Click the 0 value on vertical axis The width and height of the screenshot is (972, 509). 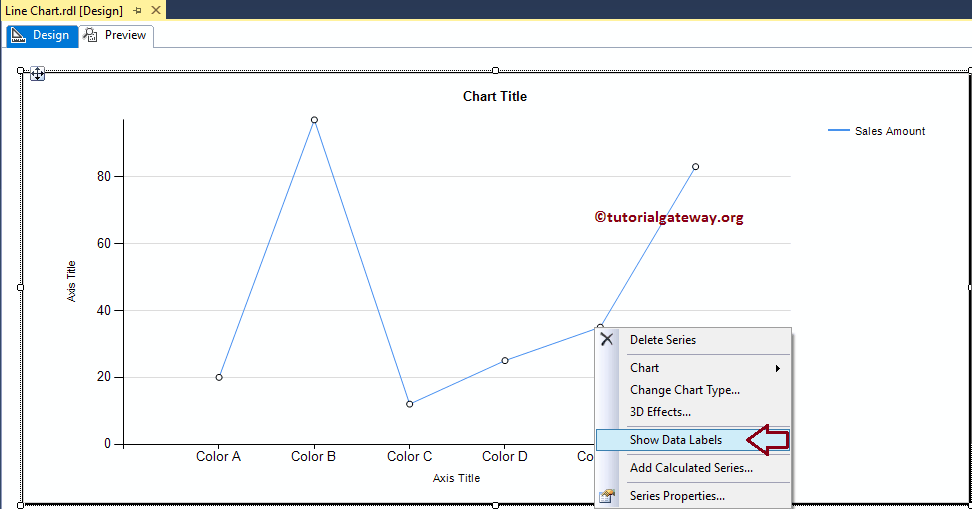[x=107, y=444]
